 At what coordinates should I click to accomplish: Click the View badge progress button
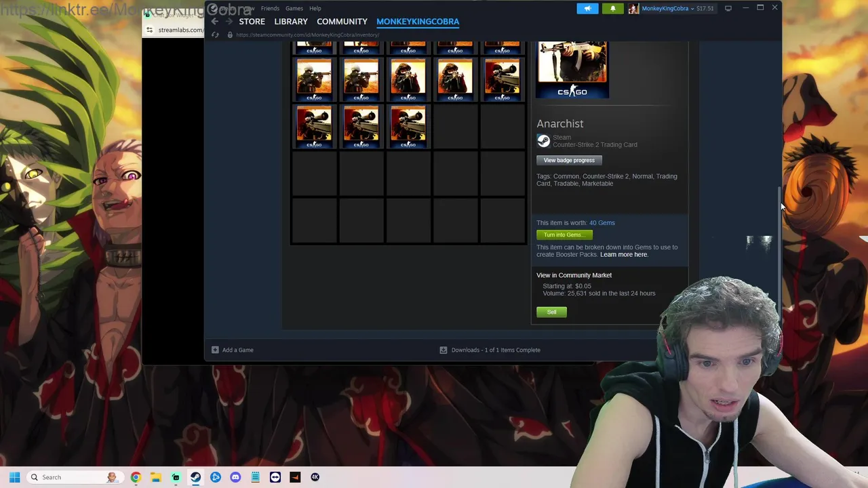(x=569, y=160)
